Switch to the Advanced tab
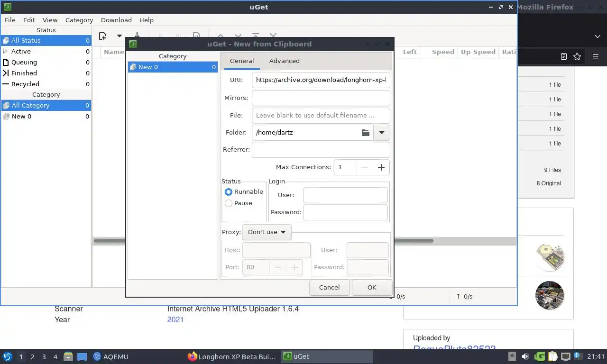The height and width of the screenshot is (364, 607). coord(285,61)
